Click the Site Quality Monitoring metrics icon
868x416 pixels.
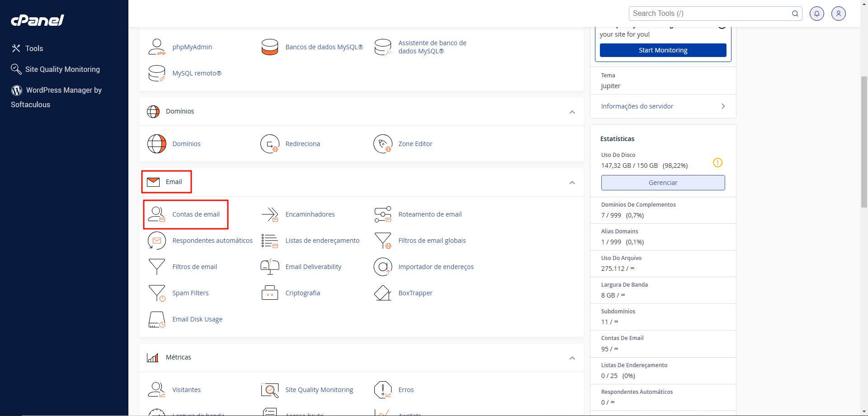tap(270, 390)
